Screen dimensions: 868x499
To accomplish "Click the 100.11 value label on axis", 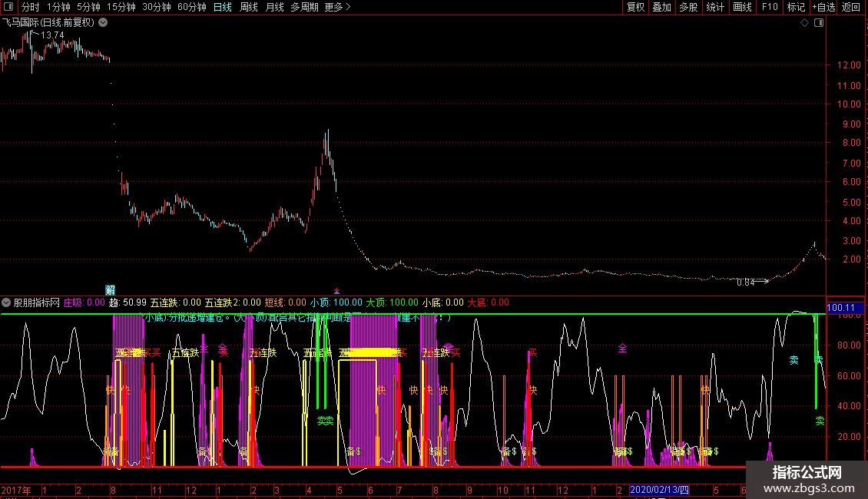I will (841, 308).
